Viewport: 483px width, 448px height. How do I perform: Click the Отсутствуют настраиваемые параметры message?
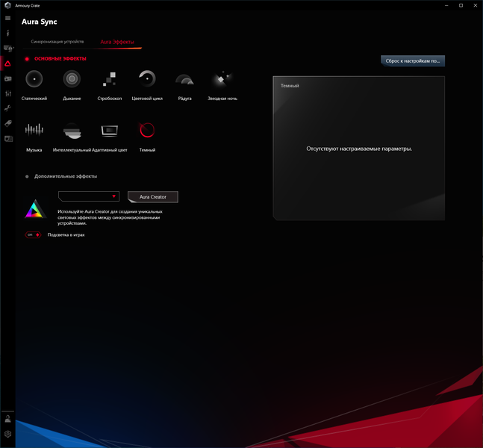coord(359,149)
